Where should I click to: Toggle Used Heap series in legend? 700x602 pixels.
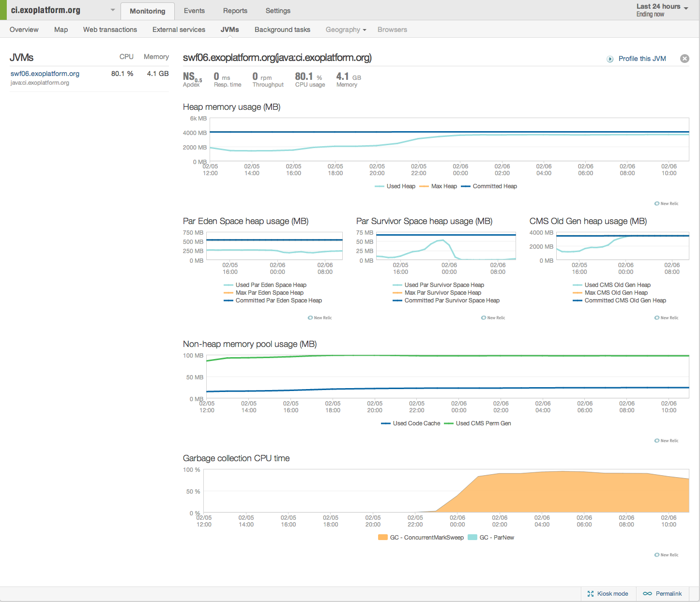point(395,186)
